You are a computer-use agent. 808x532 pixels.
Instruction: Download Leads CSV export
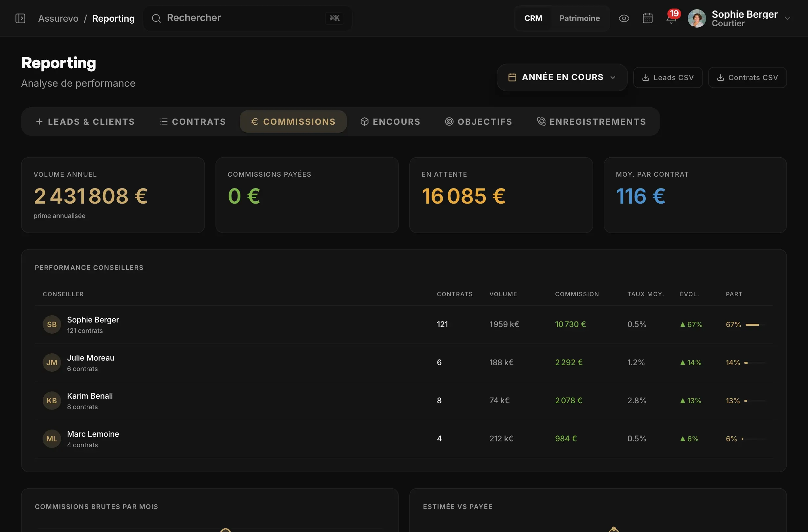point(668,78)
